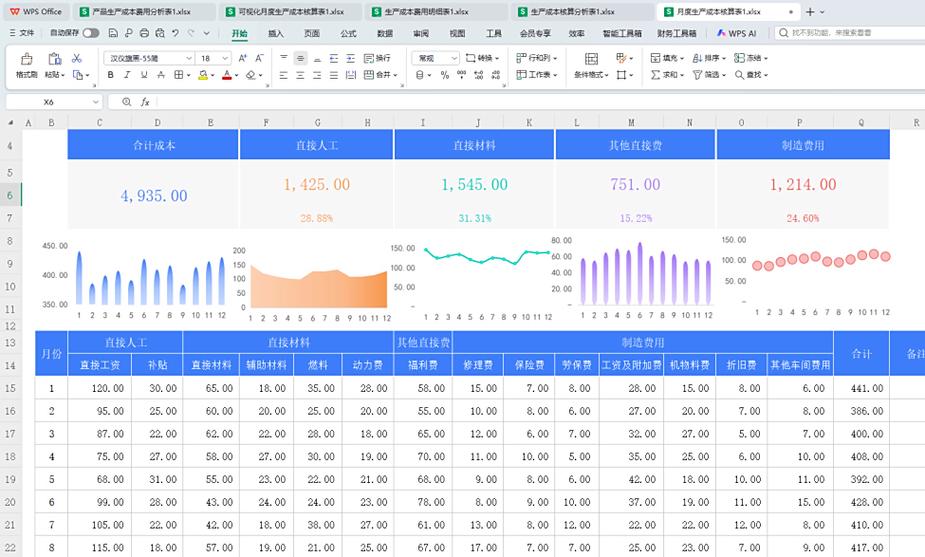
Task: Click the Cut scissors icon
Action: [77, 58]
